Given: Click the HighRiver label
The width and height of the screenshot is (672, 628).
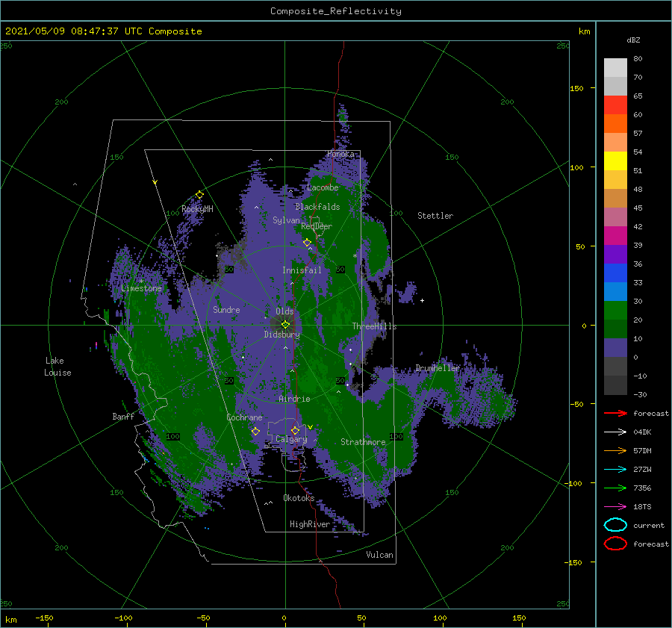Looking at the screenshot, I should (x=310, y=524).
